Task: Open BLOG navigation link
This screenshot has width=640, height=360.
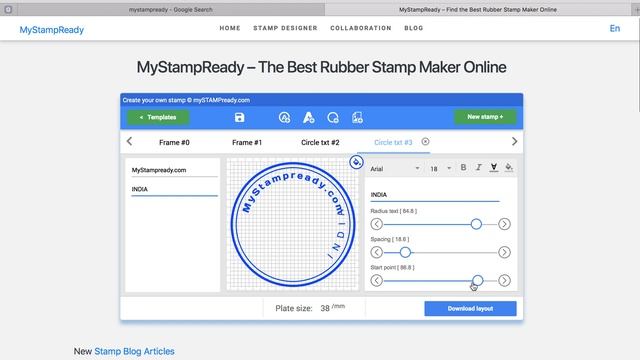Action: (x=413, y=28)
